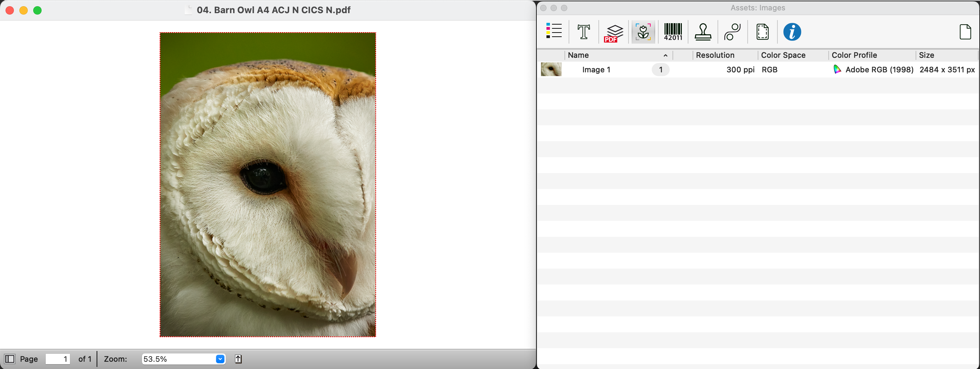Screen dimensions: 980x369
Task: Open the stamp annotations icon
Action: point(703,31)
